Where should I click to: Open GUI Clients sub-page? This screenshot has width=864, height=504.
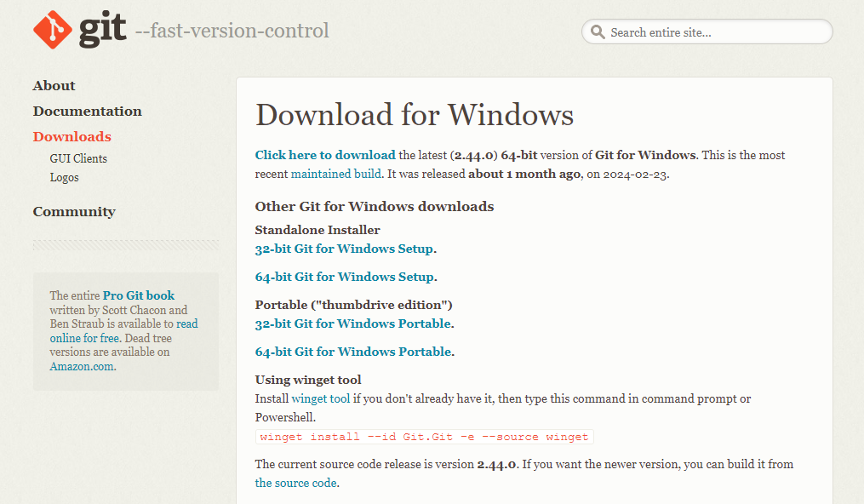pos(78,158)
